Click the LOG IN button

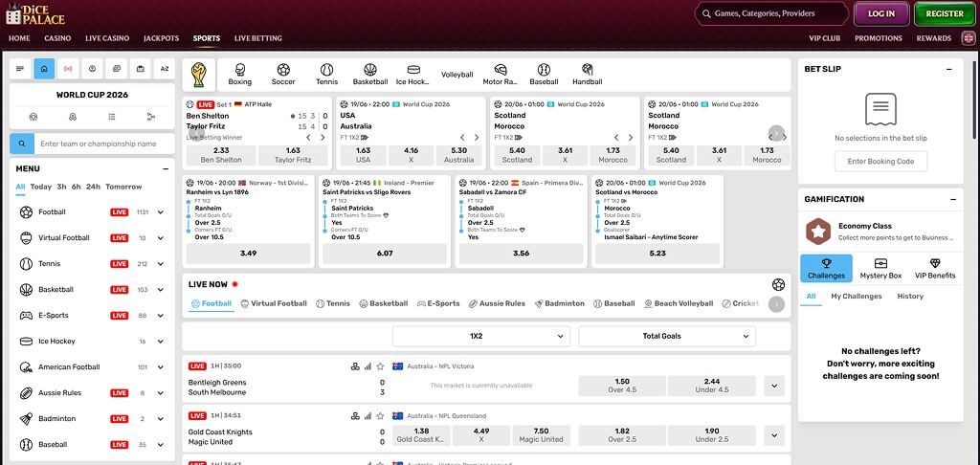(x=881, y=13)
